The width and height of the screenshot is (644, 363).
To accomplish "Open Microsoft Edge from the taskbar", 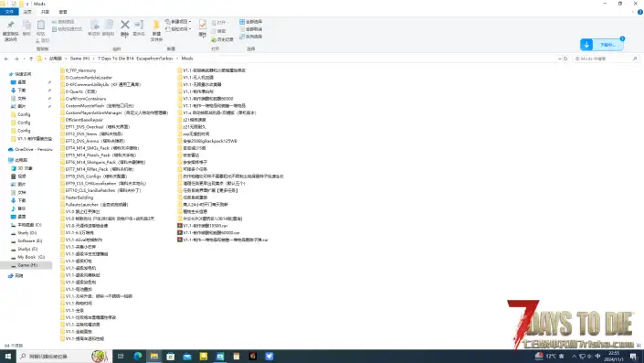I will [138, 356].
